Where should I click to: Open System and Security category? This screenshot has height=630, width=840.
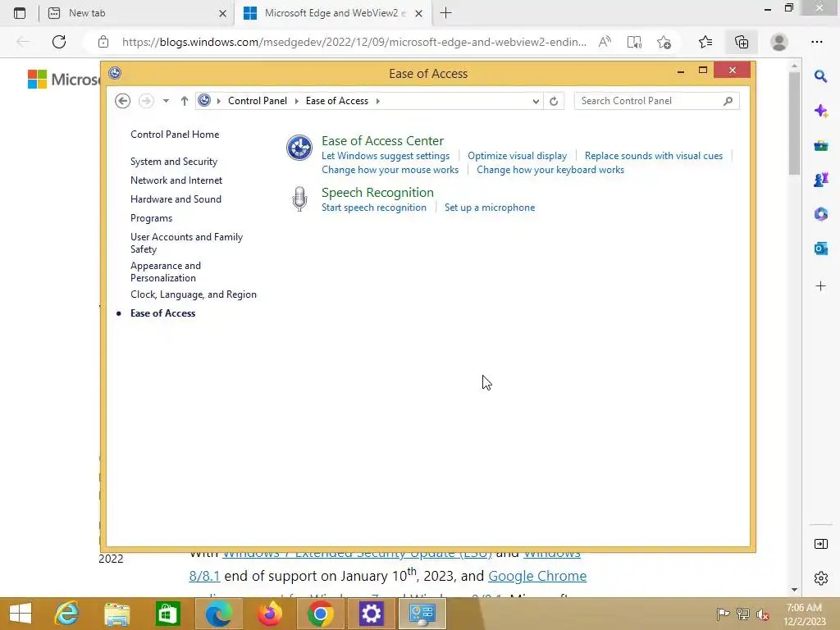[x=174, y=162]
